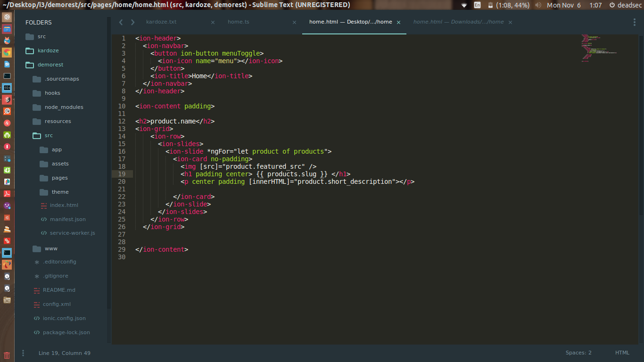Click line number 30 in the gutter
Screen dimensions: 644x362
pyautogui.click(x=122, y=257)
